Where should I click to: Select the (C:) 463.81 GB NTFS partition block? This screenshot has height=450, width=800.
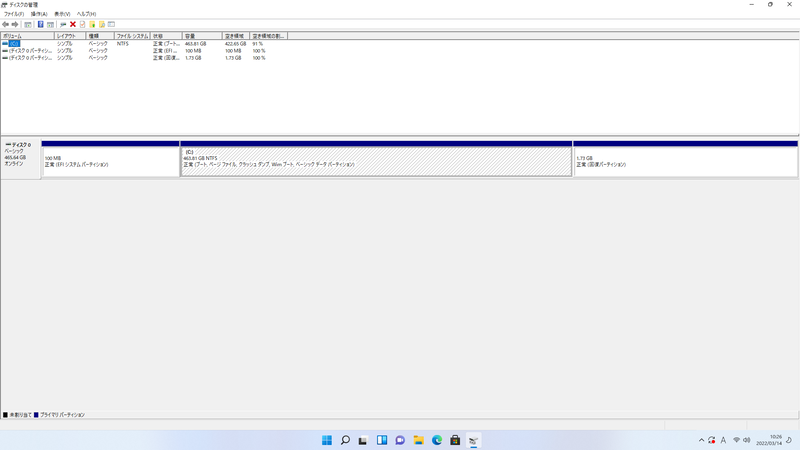[x=377, y=161]
